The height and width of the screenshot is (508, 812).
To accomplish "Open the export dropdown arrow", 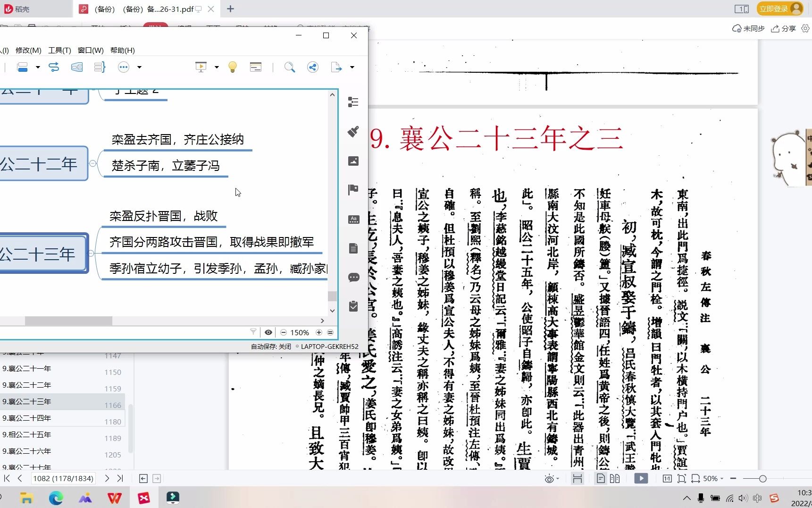I will [352, 67].
